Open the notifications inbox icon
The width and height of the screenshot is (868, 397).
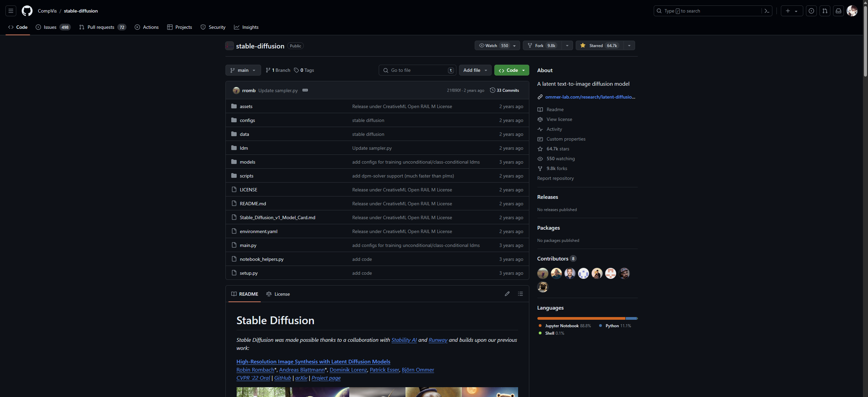pos(838,11)
